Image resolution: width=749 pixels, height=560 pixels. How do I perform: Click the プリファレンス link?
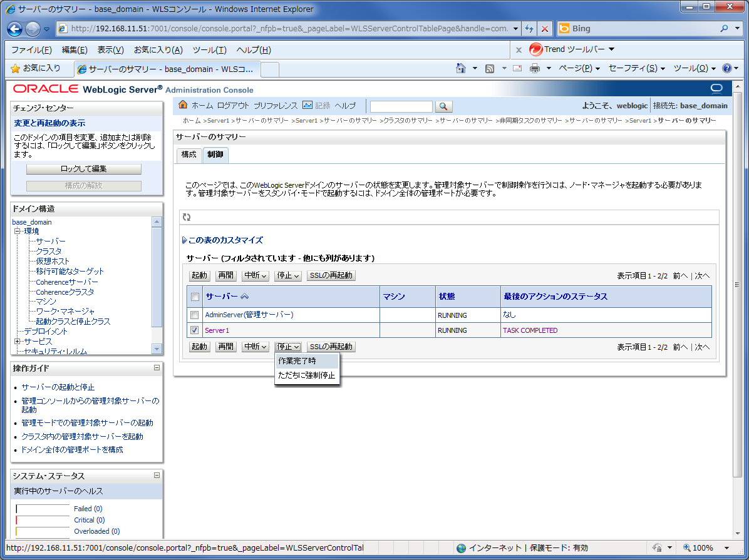(275, 106)
